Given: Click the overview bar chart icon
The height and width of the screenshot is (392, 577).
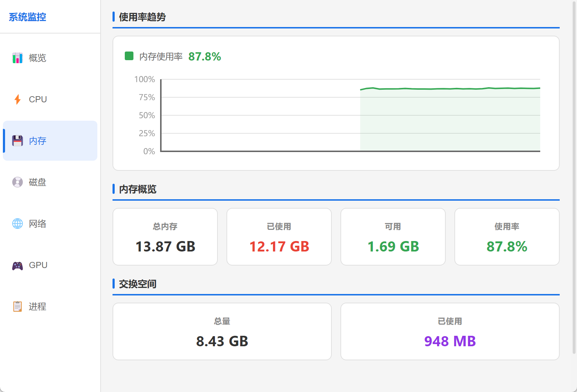Looking at the screenshot, I should point(17,58).
